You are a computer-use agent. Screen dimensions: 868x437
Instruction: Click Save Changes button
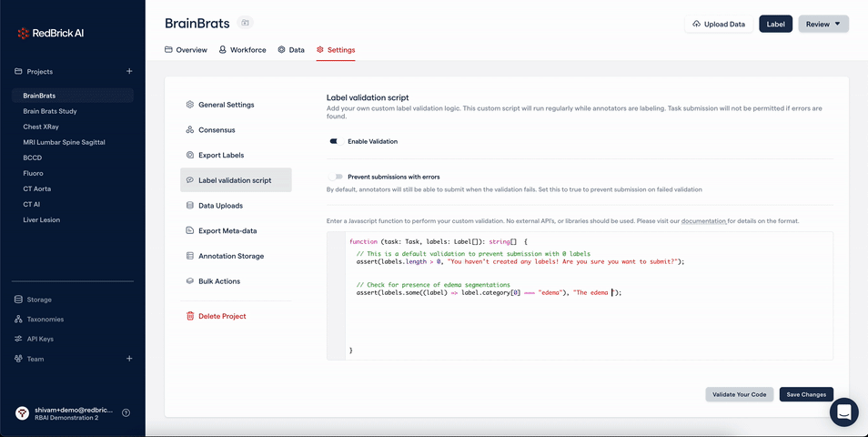click(x=806, y=394)
